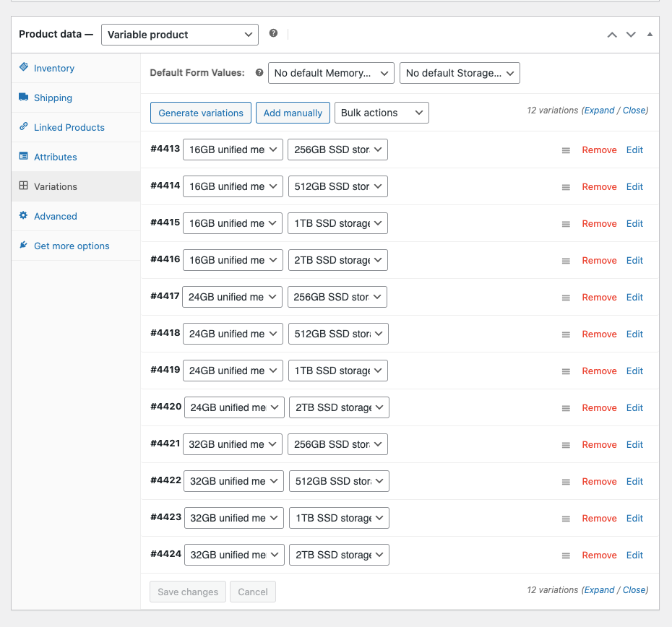Click the drag handle for variation #4424
This screenshot has height=627, width=672.
566,555
